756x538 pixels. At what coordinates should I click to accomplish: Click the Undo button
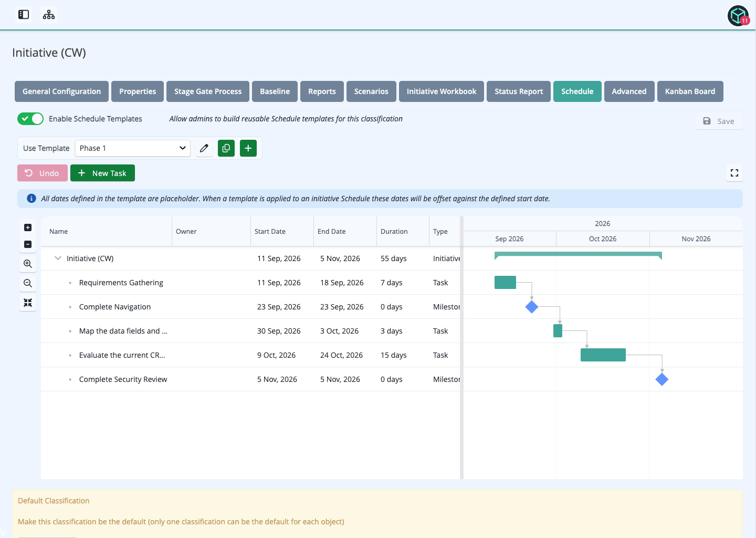43,173
